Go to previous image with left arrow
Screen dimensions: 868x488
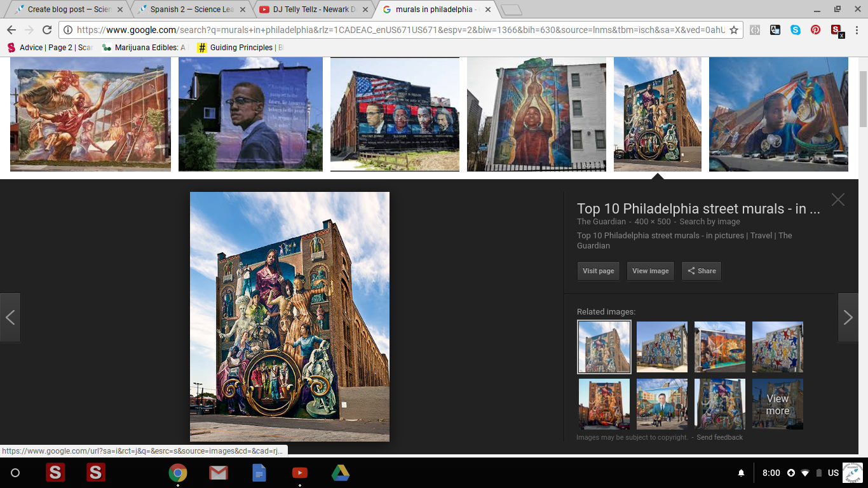pos(10,318)
